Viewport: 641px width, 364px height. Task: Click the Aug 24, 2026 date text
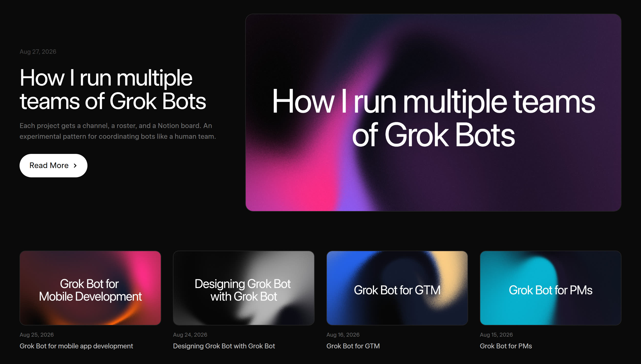tap(190, 335)
